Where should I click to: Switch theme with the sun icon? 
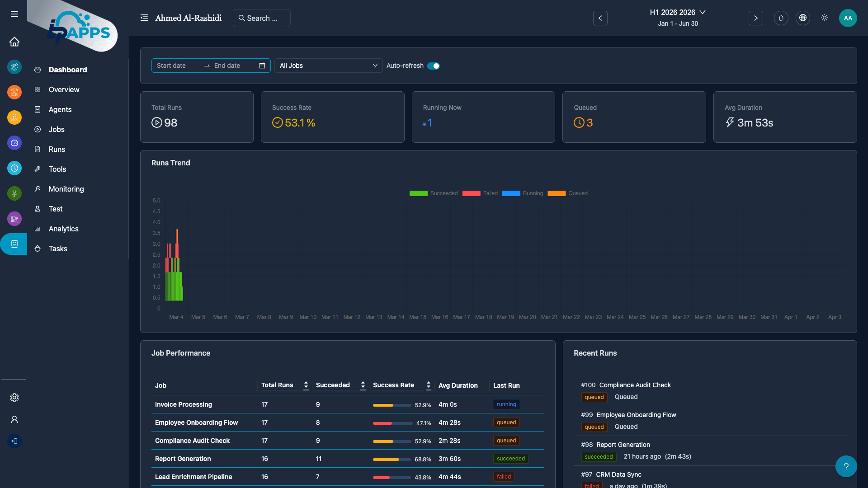(824, 18)
